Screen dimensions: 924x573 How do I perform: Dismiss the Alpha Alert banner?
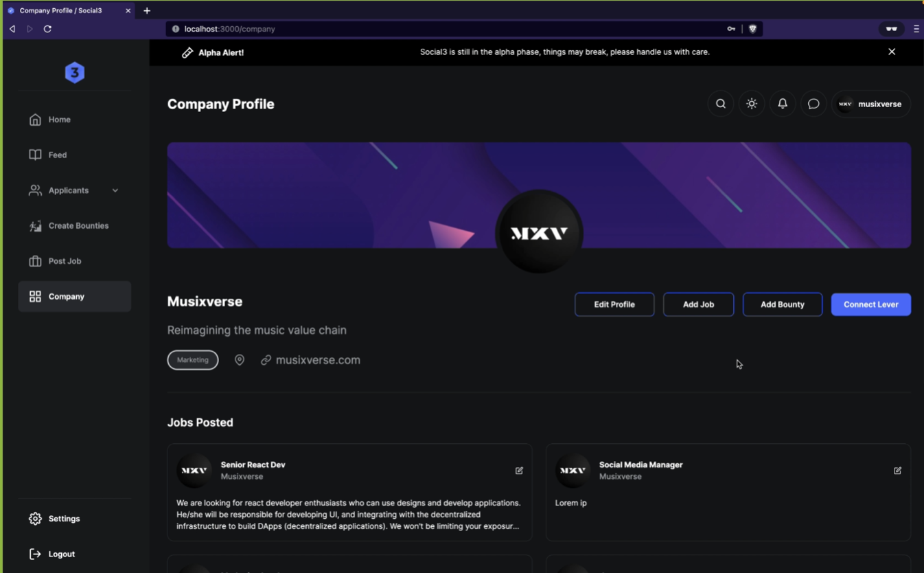coord(892,52)
